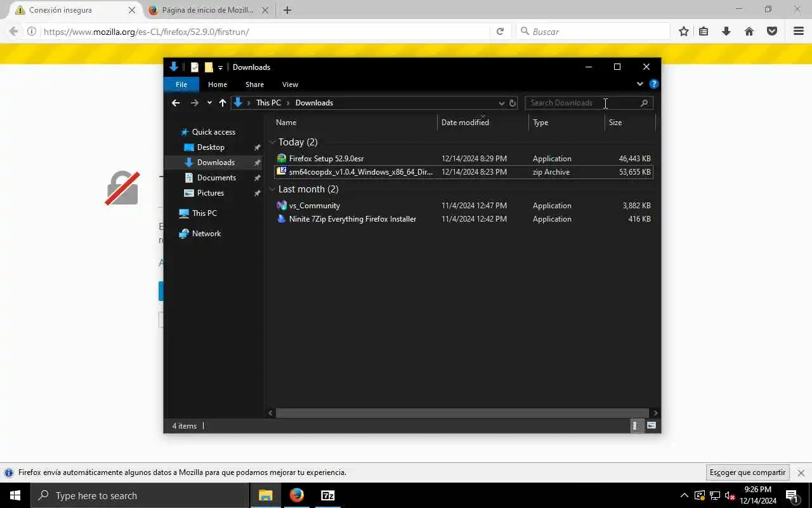This screenshot has height=508, width=812.
Task: Open Firefox hamburger menu
Action: pyautogui.click(x=799, y=31)
